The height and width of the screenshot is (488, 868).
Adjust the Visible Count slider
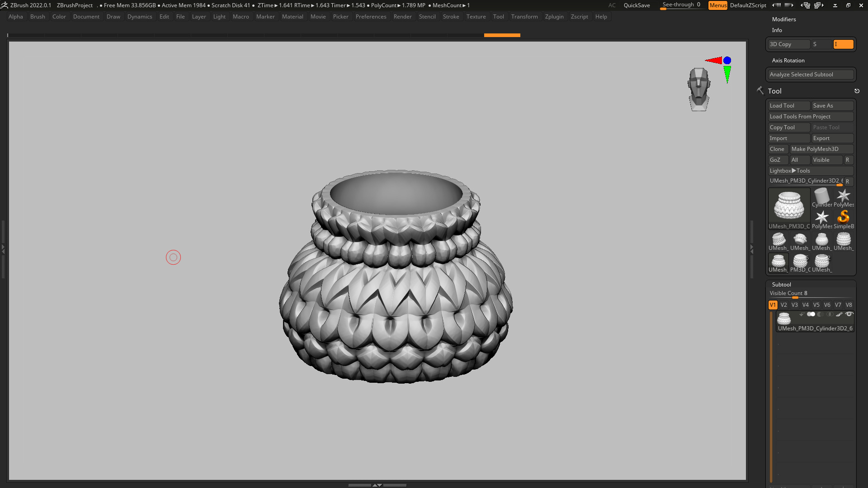pos(811,294)
